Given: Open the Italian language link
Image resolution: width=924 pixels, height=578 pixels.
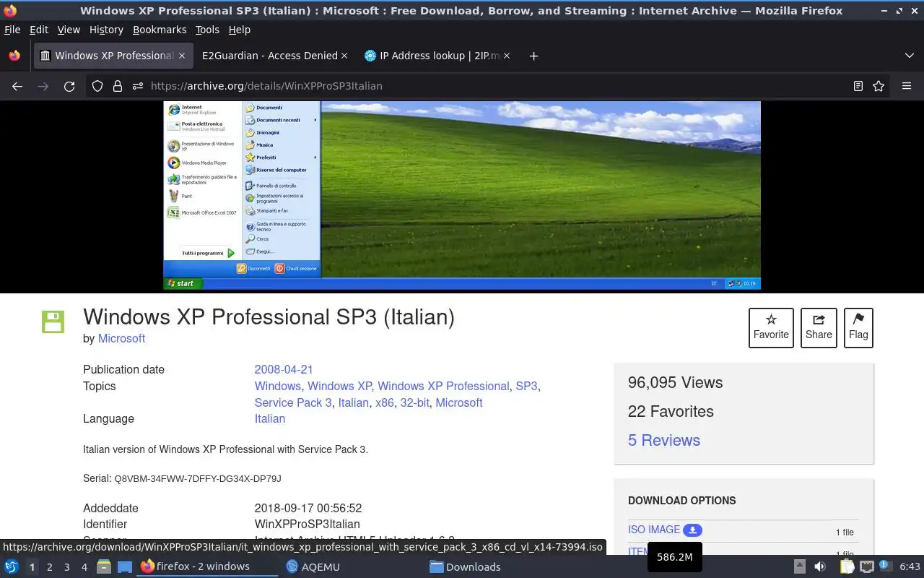Looking at the screenshot, I should pyautogui.click(x=269, y=418).
